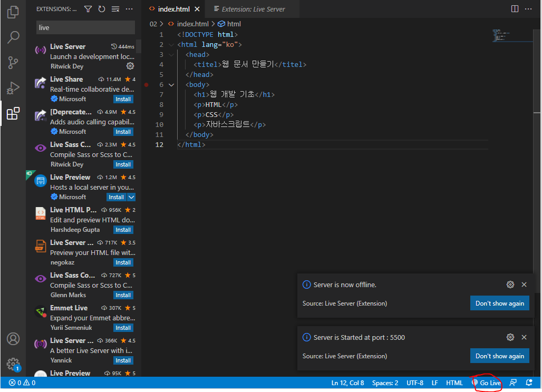The height and width of the screenshot is (392, 542).
Task: Split the editor to the right
Action: pyautogui.click(x=515, y=9)
